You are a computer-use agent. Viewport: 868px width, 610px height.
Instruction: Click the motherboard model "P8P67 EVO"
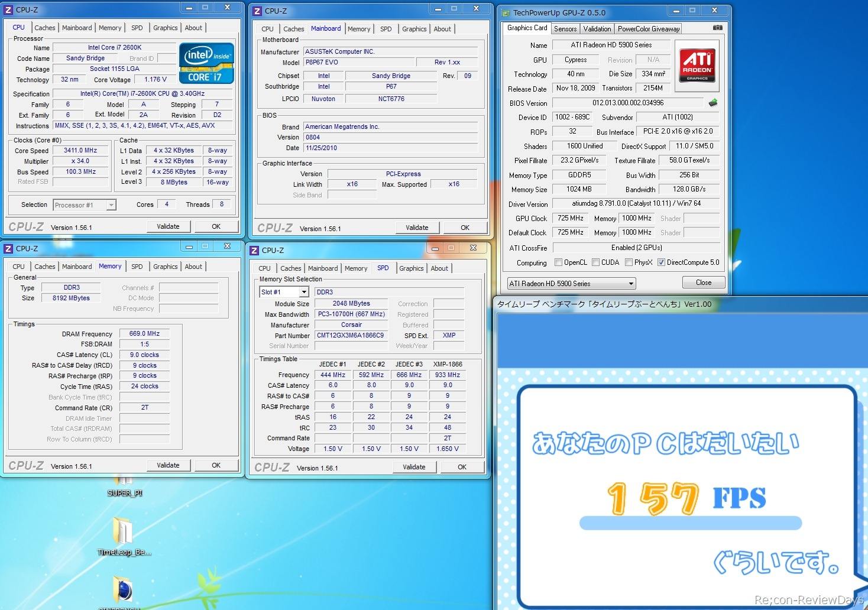click(359, 63)
